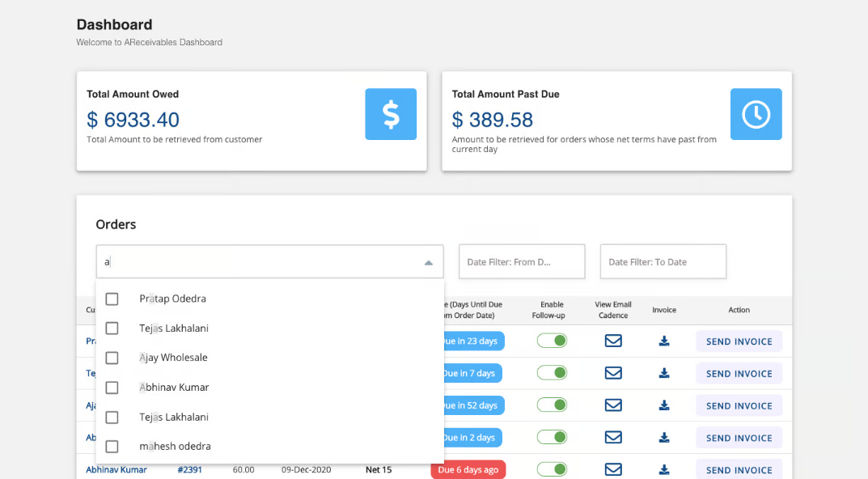Image resolution: width=868 pixels, height=479 pixels.
Task: Download invoice for the Due in 23 days order
Action: 664,341
